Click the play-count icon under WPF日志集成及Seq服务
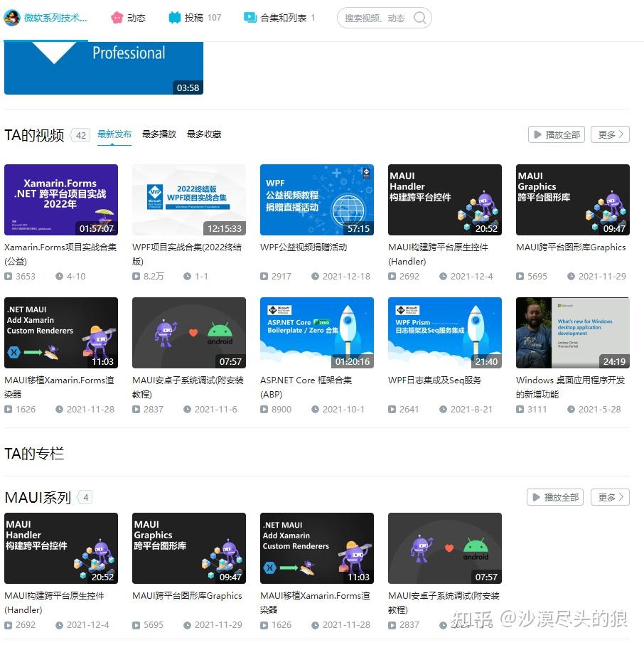 click(x=392, y=409)
